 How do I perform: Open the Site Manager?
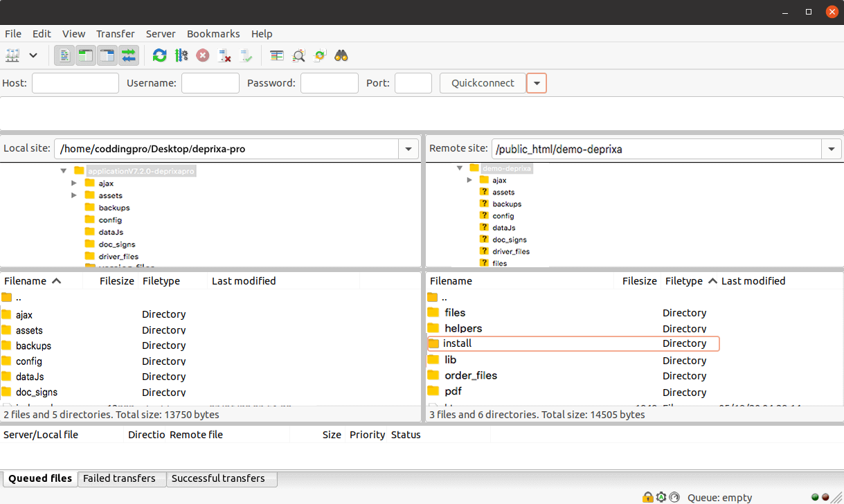pyautogui.click(x=13, y=55)
